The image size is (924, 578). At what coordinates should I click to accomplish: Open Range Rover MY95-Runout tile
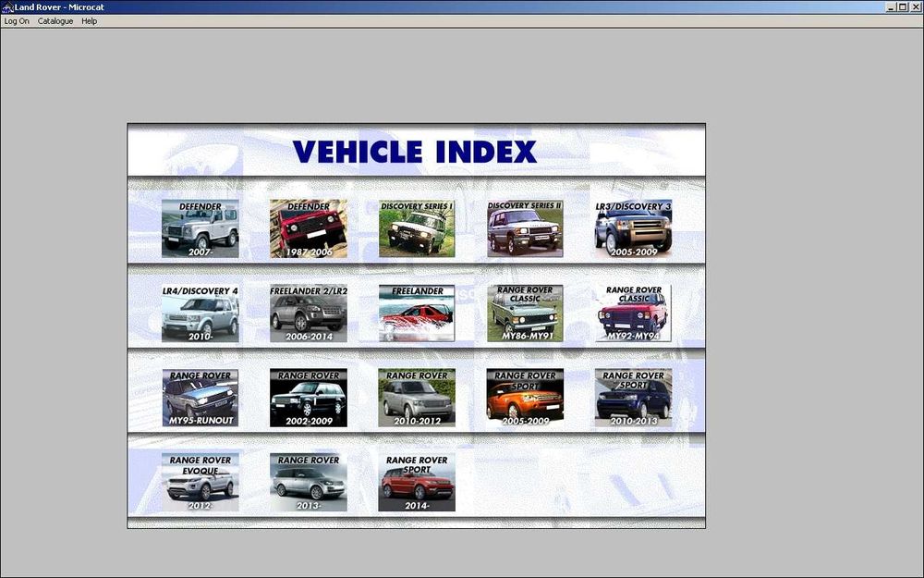click(201, 398)
